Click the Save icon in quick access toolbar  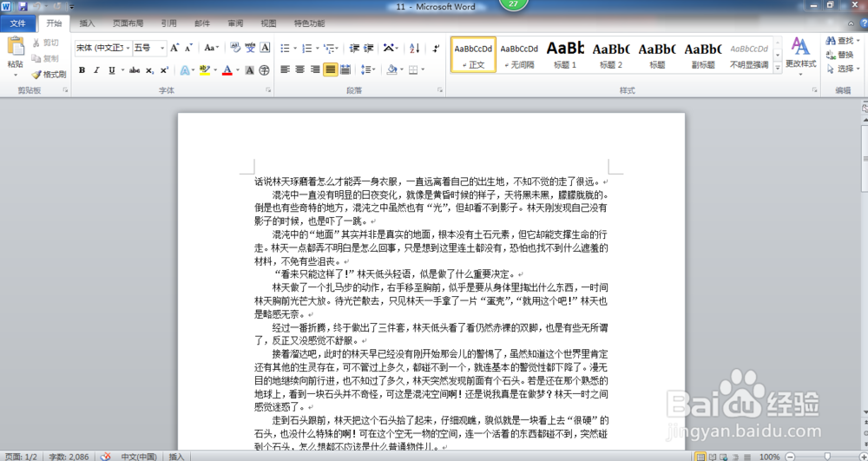click(x=23, y=7)
